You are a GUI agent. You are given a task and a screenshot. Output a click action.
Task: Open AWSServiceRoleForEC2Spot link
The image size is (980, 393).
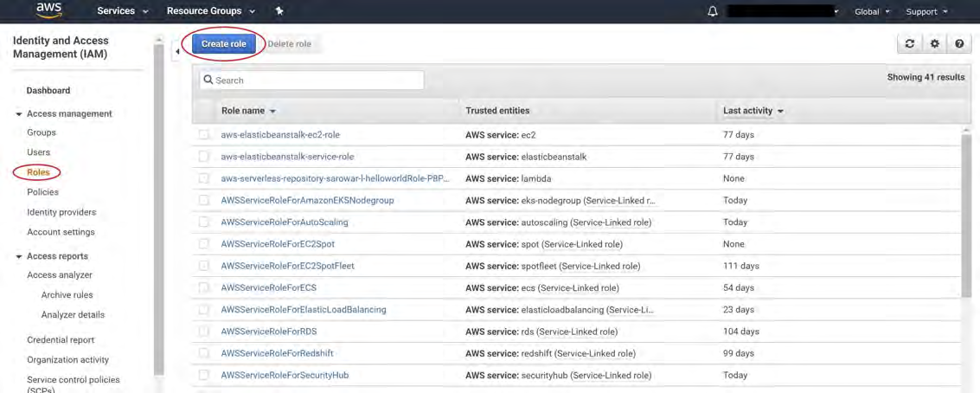[278, 244]
